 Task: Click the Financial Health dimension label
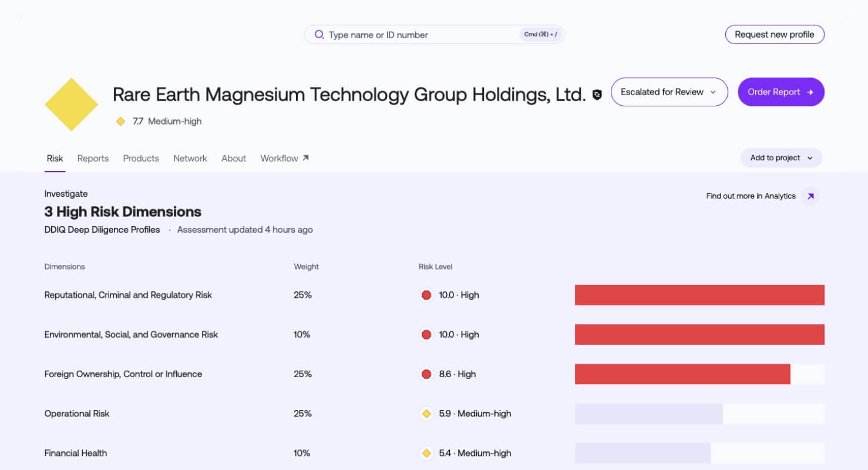76,453
